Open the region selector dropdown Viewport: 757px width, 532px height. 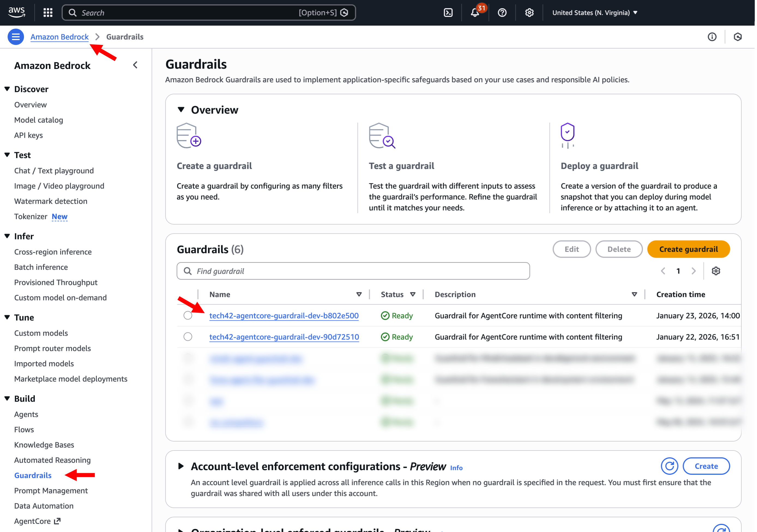tap(595, 13)
